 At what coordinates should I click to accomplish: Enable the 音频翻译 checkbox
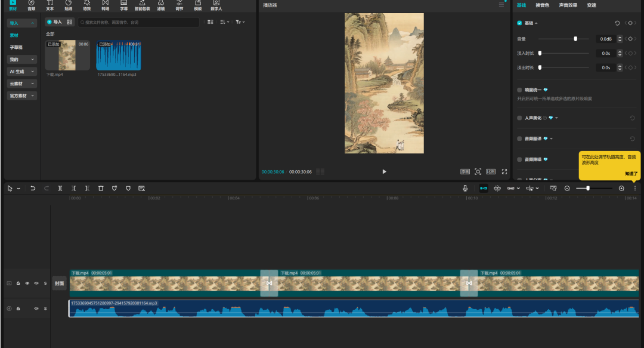click(519, 138)
